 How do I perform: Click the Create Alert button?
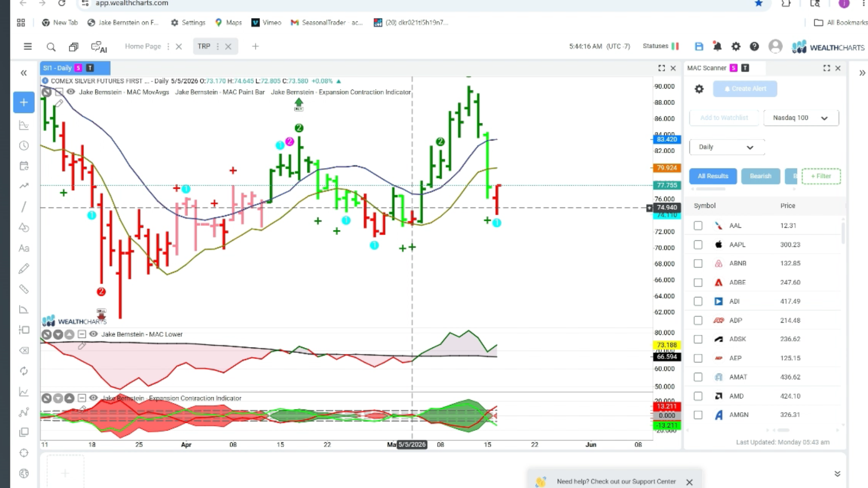coord(745,89)
